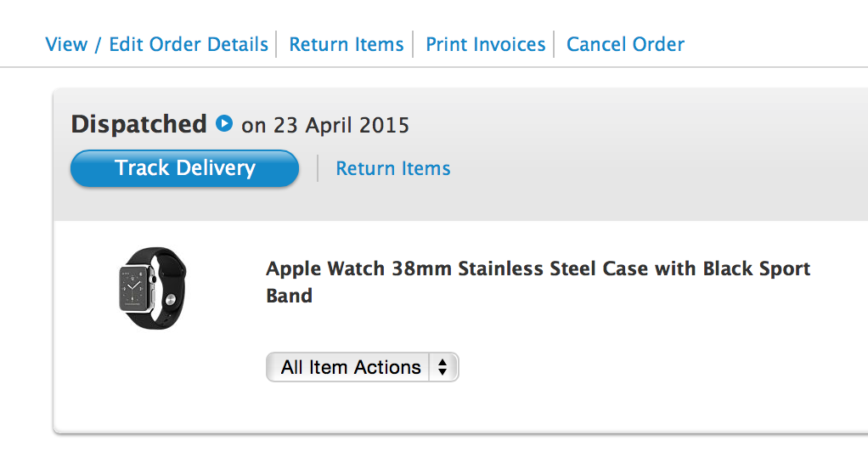
Task: Select Print Invoices link
Action: pos(486,44)
